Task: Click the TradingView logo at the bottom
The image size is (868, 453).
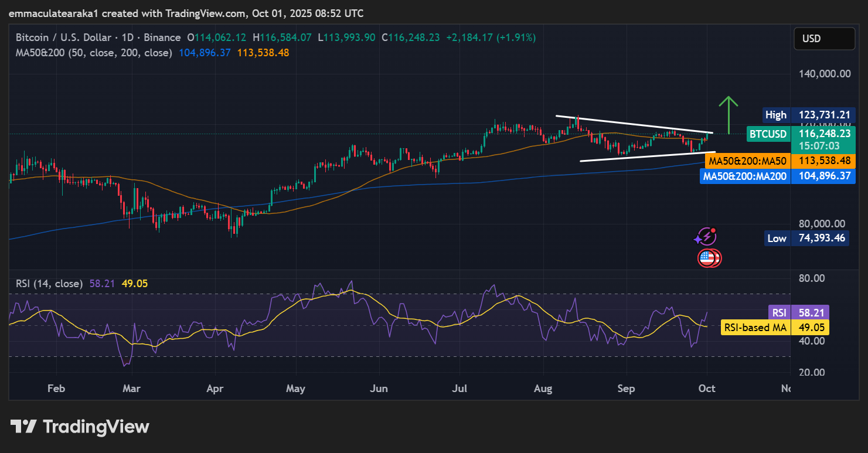Action: (x=80, y=427)
